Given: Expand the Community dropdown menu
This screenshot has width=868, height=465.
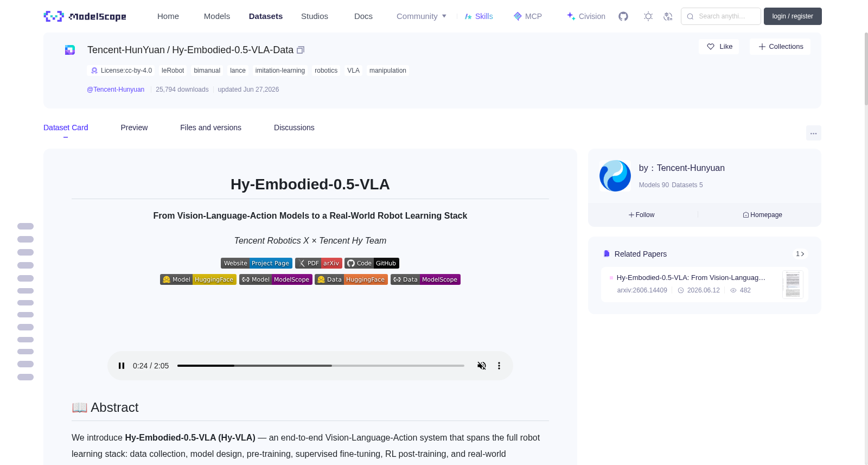Looking at the screenshot, I should pos(422,16).
